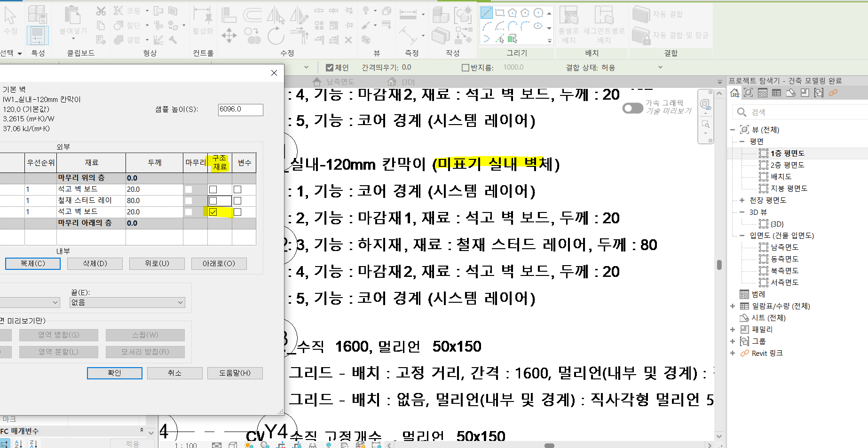The width and height of the screenshot is (868, 448).
Task: Click the Cut scissors clipboard icon
Action: click(101, 11)
